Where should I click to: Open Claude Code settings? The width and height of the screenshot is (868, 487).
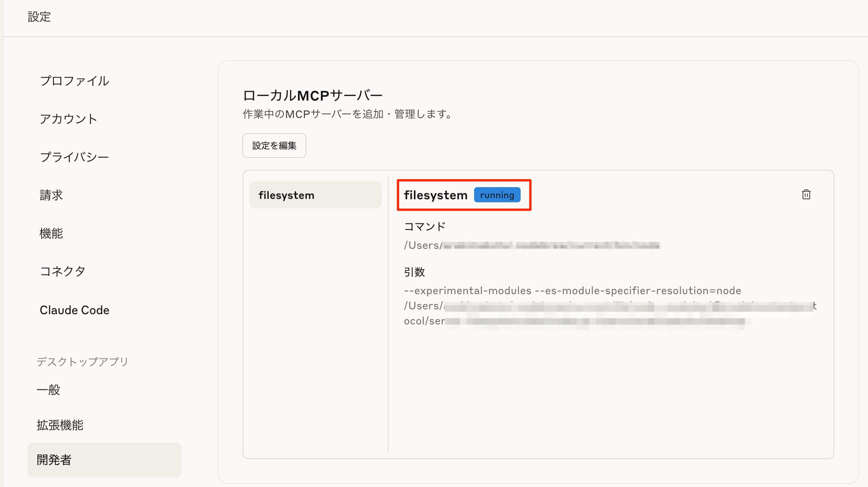point(75,310)
